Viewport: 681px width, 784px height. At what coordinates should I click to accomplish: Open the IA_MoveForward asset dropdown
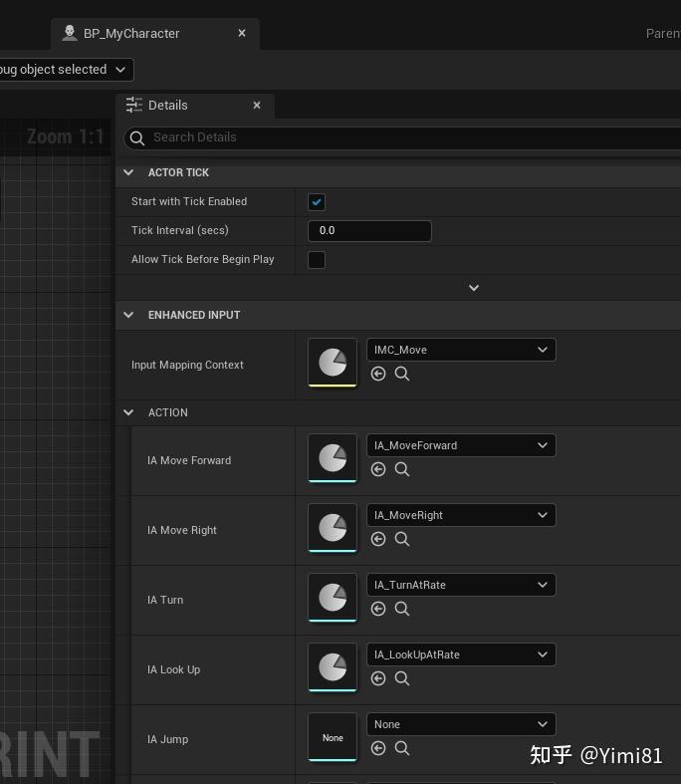(461, 445)
